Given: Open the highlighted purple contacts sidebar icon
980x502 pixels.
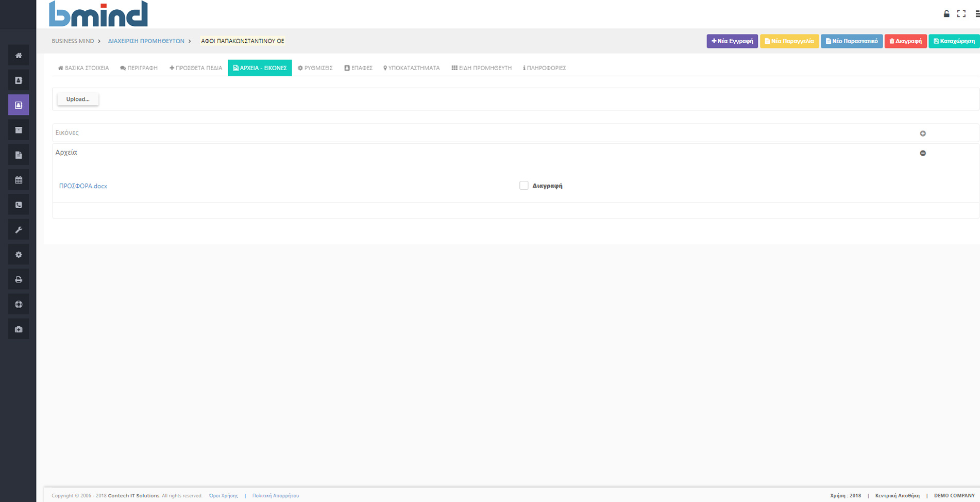Looking at the screenshot, I should 19,105.
